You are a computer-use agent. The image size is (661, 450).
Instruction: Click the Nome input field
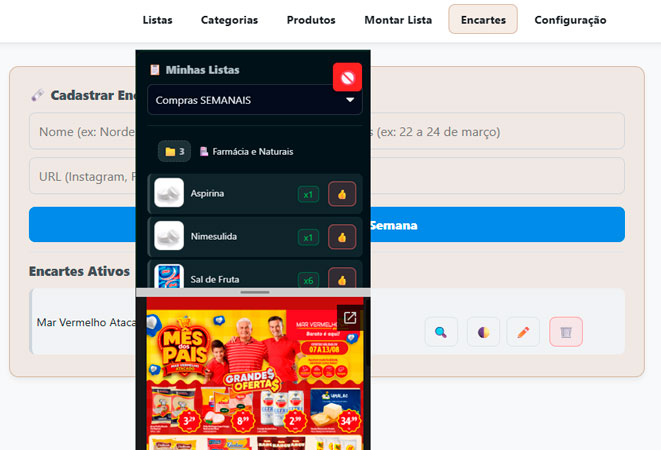tap(82, 131)
